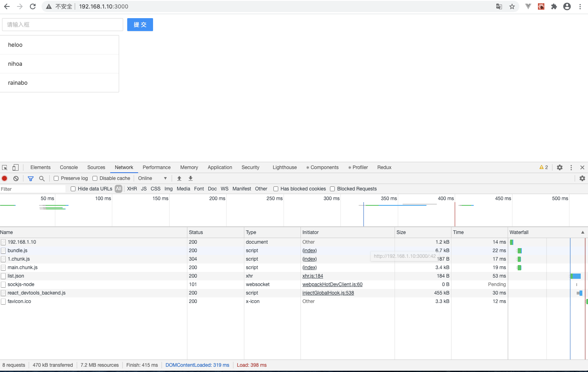This screenshot has width=588, height=372.
Task: Toggle the device toolbar icon
Action: 15,167
